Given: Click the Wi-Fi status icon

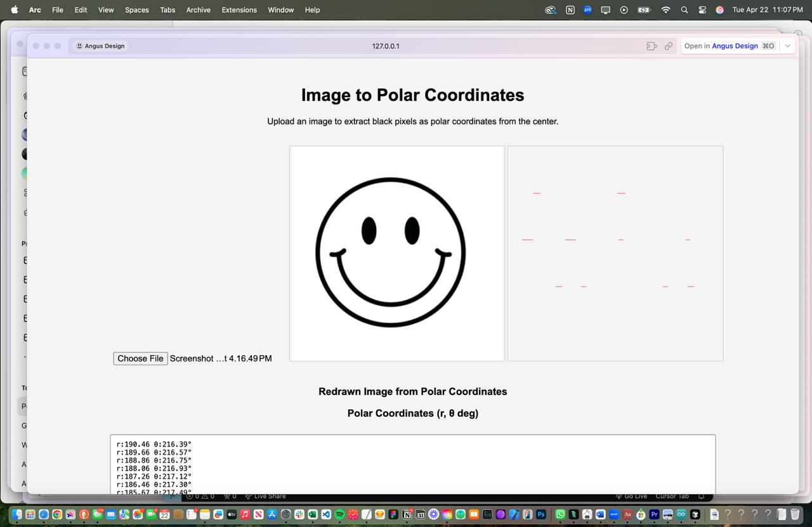Looking at the screenshot, I should click(x=665, y=10).
